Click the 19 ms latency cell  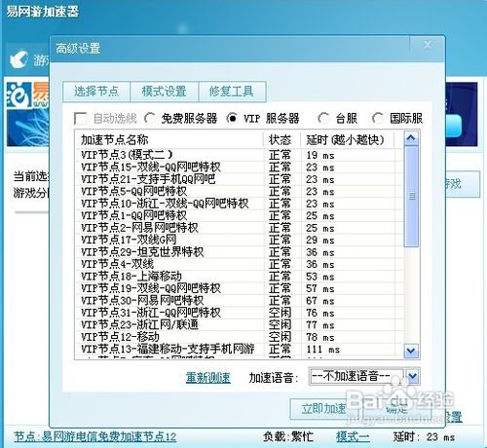[x=320, y=155]
